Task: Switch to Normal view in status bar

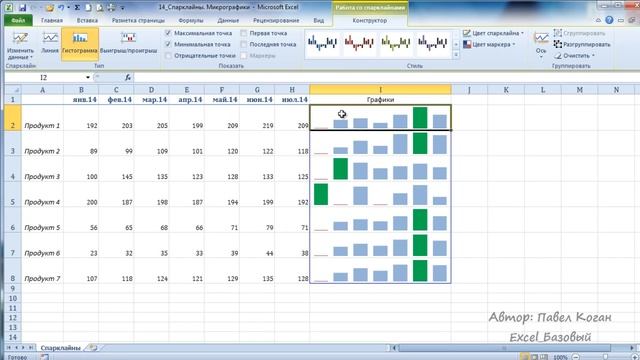Action: (524, 357)
